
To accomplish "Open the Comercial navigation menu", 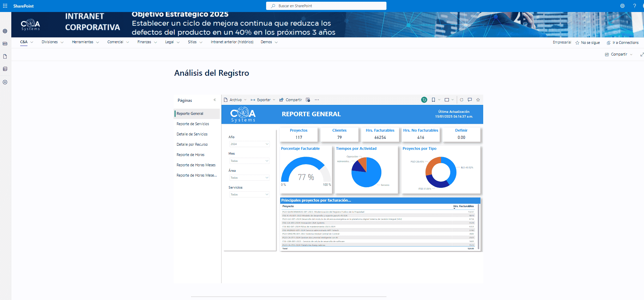I will tap(118, 42).
